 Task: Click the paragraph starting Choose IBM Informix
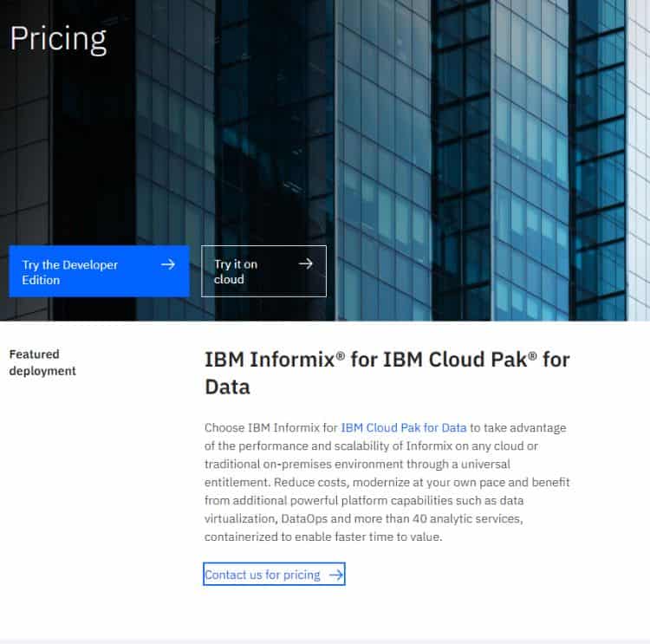(387, 482)
